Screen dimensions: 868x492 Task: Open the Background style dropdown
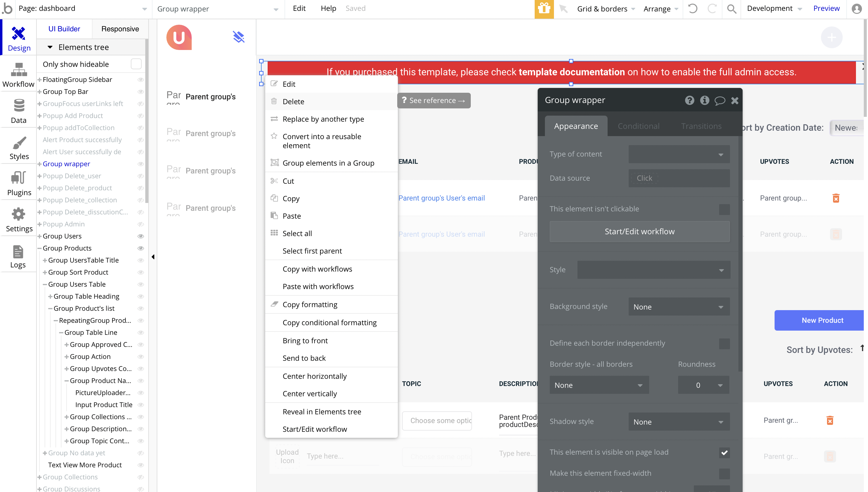tap(679, 307)
